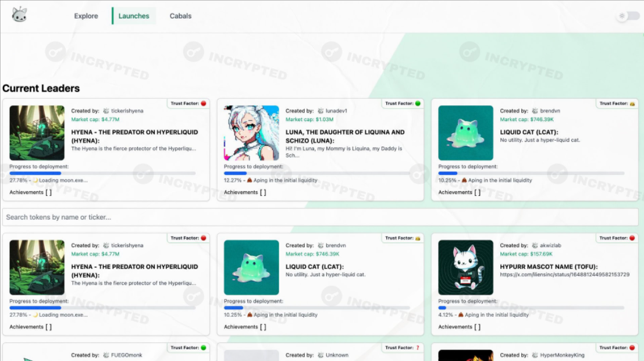644x361 pixels.
Task: Click Trust Factor warning icon on Current Leaders LCAT
Action: coord(632,103)
